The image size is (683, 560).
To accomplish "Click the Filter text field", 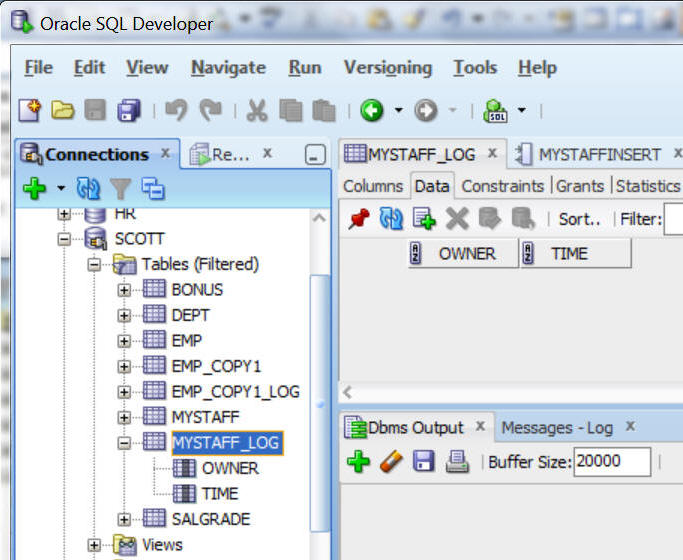I will [673, 219].
